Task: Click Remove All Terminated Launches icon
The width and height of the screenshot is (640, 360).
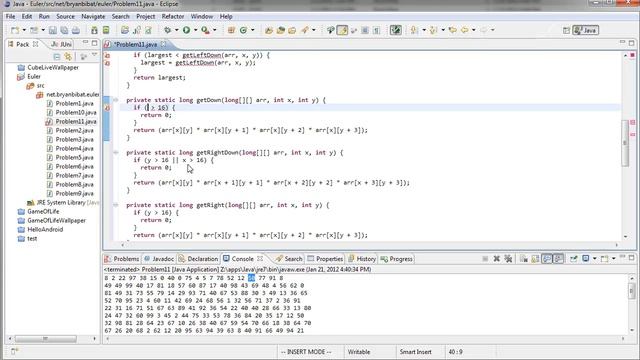Action: (508, 259)
